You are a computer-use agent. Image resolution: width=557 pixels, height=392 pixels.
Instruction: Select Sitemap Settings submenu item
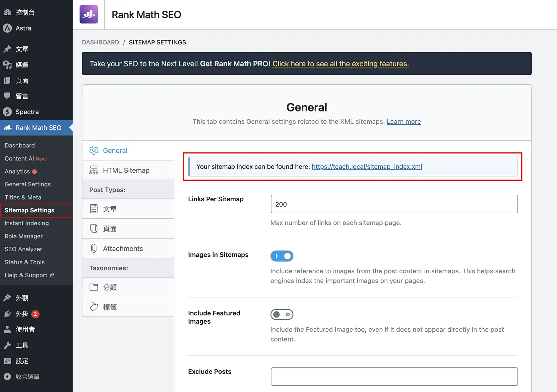pos(30,210)
